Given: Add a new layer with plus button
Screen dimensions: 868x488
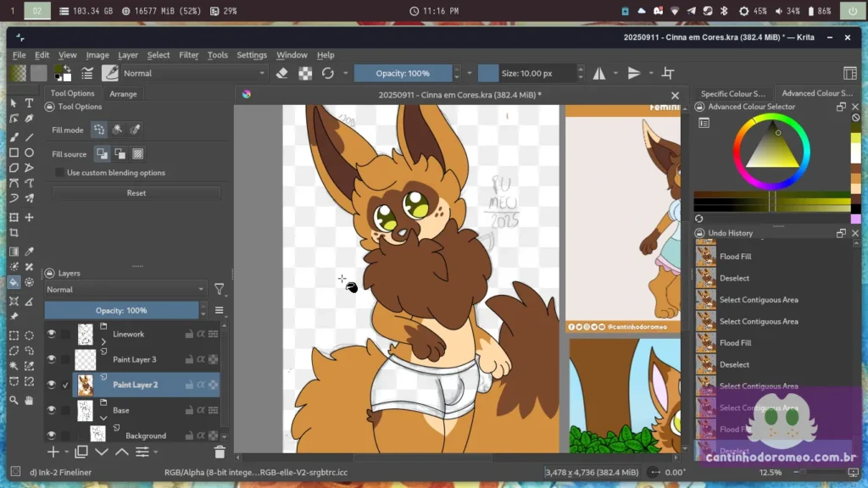Looking at the screenshot, I should pyautogui.click(x=53, y=452).
